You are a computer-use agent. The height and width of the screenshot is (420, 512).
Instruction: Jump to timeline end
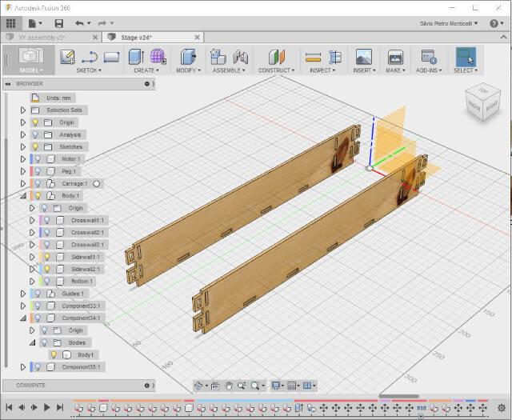[x=60, y=407]
